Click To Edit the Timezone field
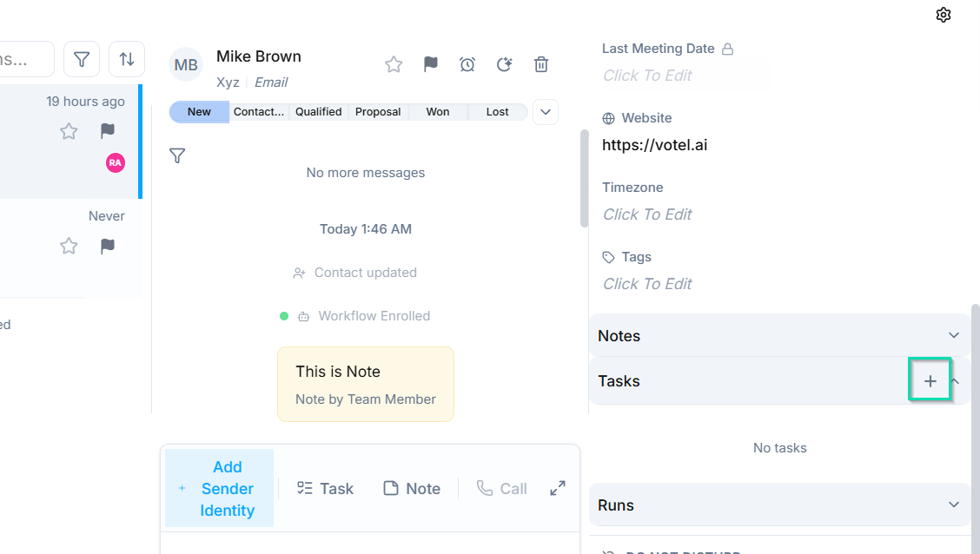 [x=646, y=214]
